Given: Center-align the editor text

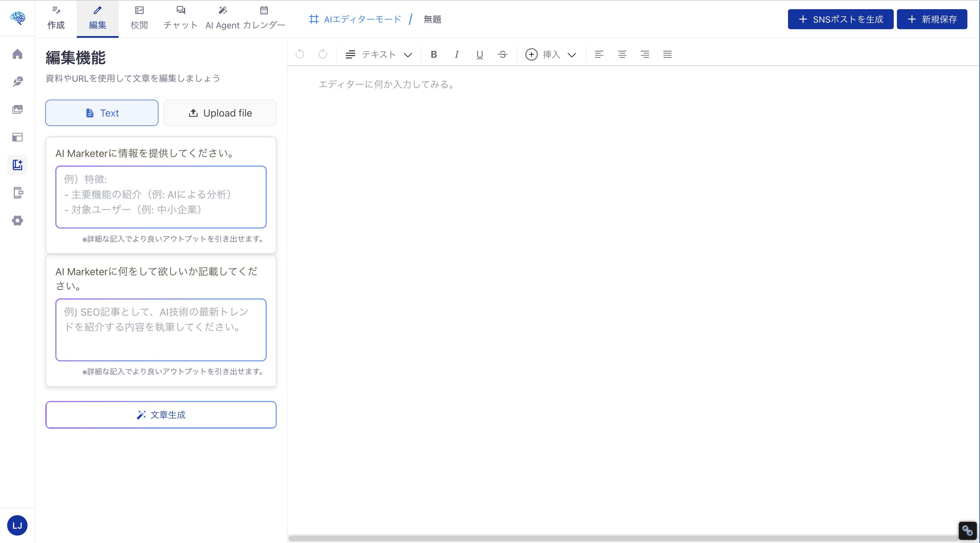Looking at the screenshot, I should pyautogui.click(x=622, y=54).
